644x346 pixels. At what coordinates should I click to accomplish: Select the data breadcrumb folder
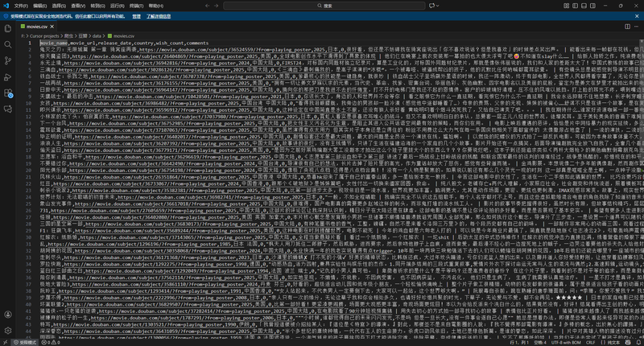tap(97, 36)
